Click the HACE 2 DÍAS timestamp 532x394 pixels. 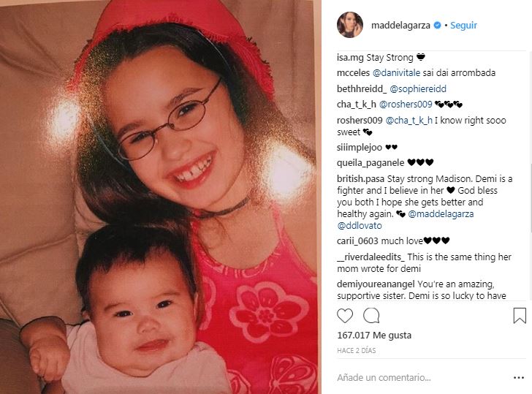pyautogui.click(x=357, y=351)
